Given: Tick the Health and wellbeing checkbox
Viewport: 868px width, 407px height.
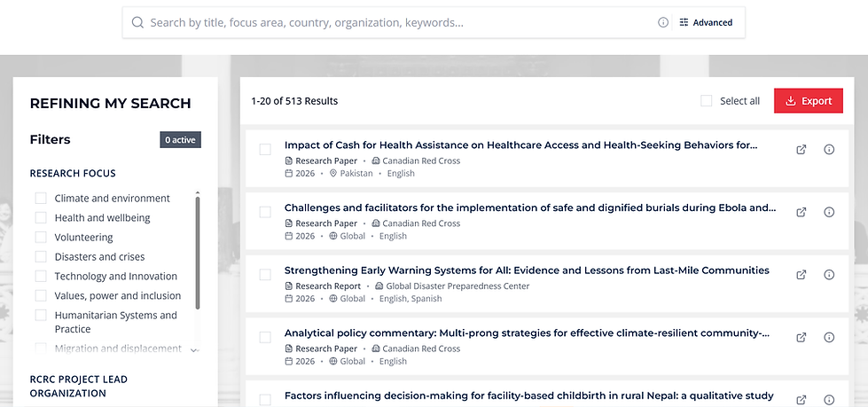Looking at the screenshot, I should pyautogui.click(x=41, y=217).
